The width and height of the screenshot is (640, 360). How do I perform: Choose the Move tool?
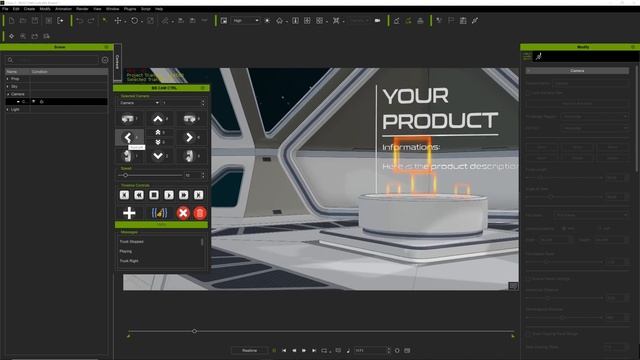click(x=118, y=20)
